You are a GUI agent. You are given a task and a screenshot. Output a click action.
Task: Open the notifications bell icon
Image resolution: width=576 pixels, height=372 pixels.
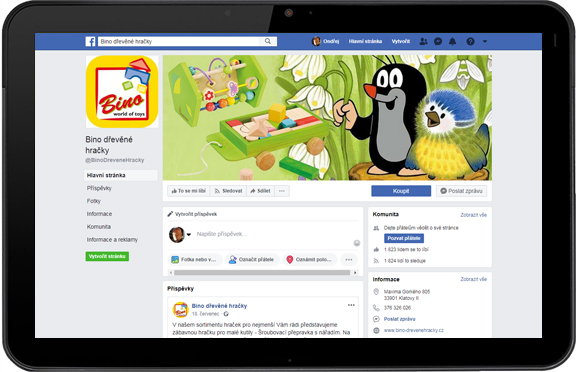(x=452, y=41)
